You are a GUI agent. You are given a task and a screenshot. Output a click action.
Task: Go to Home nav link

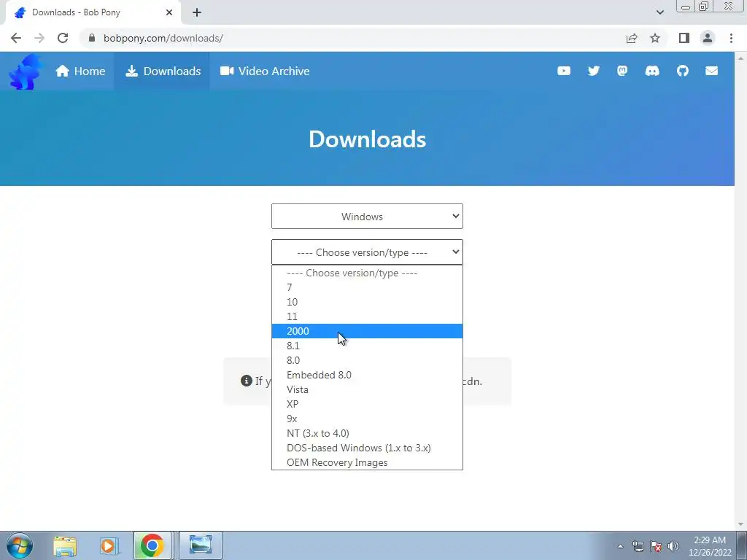click(x=80, y=71)
